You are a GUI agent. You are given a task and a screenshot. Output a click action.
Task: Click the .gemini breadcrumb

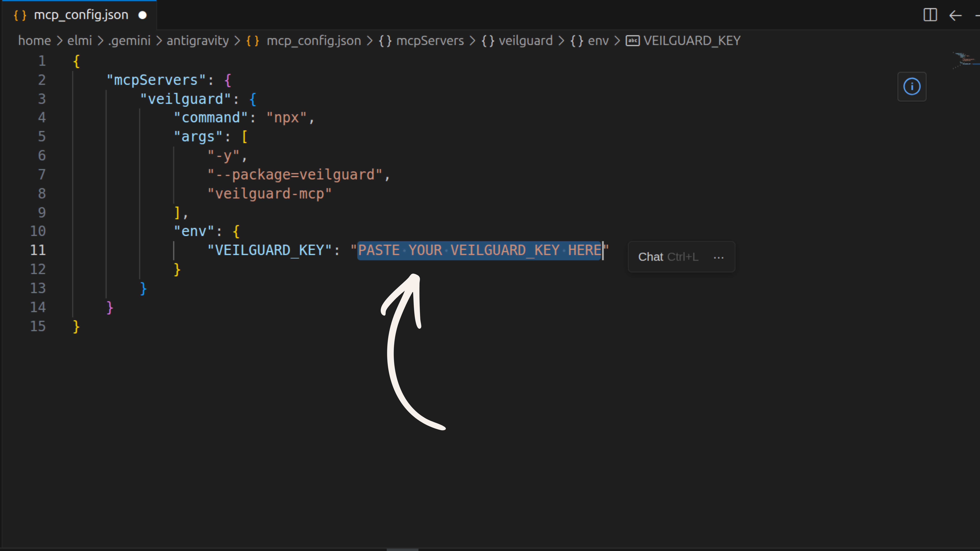click(129, 41)
